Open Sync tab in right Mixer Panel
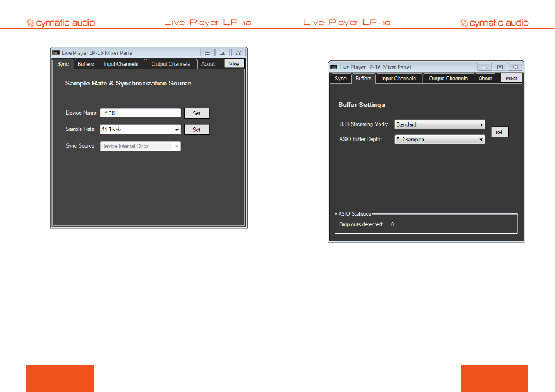 (x=340, y=79)
